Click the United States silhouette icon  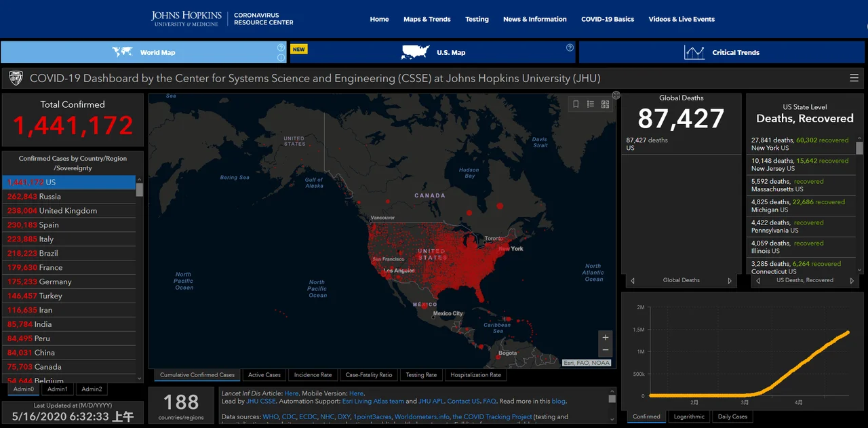tap(416, 52)
